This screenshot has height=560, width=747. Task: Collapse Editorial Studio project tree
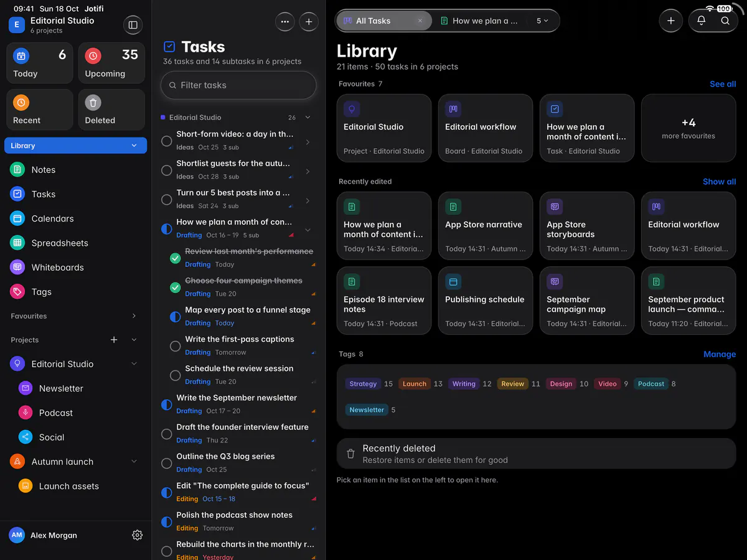[x=134, y=364]
